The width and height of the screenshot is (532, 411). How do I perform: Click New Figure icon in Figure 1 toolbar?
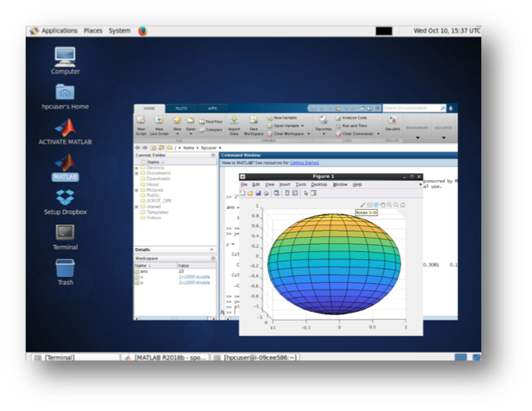(243, 193)
